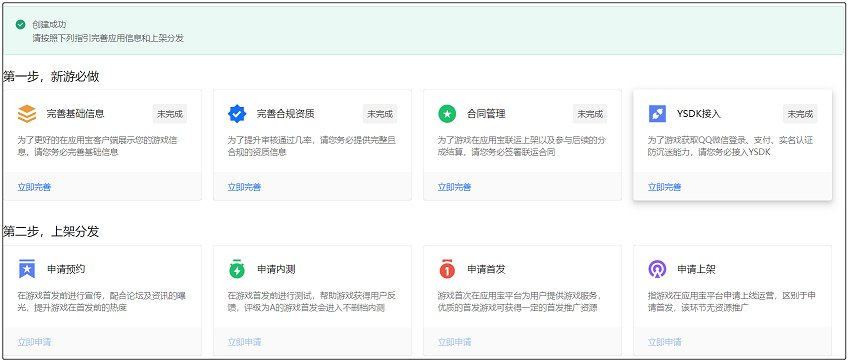Click 立即申请 under 申请预约
This screenshot has height=362, width=848.
(34, 342)
